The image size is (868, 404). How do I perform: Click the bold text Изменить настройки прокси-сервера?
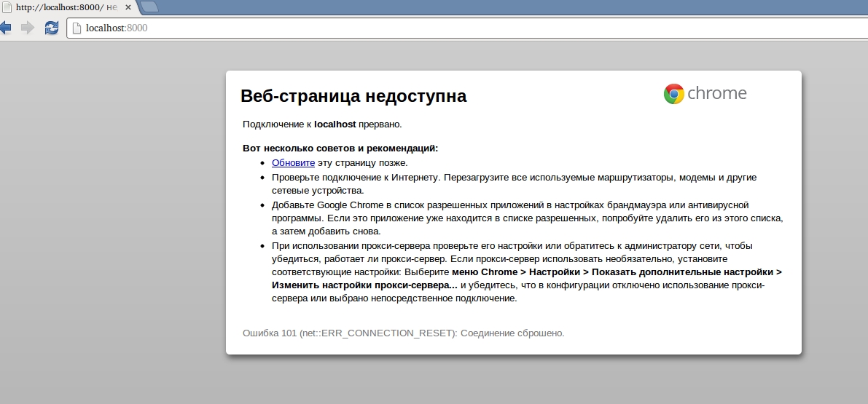click(x=365, y=285)
